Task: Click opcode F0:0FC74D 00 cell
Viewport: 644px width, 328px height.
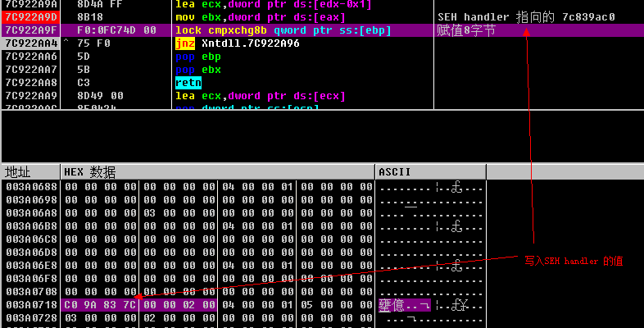Action: tap(116, 30)
